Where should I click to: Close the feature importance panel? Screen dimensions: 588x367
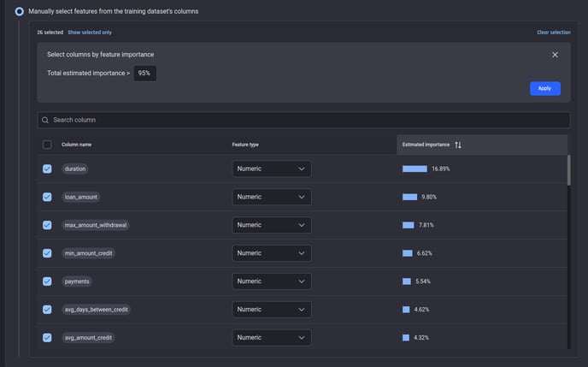point(555,55)
